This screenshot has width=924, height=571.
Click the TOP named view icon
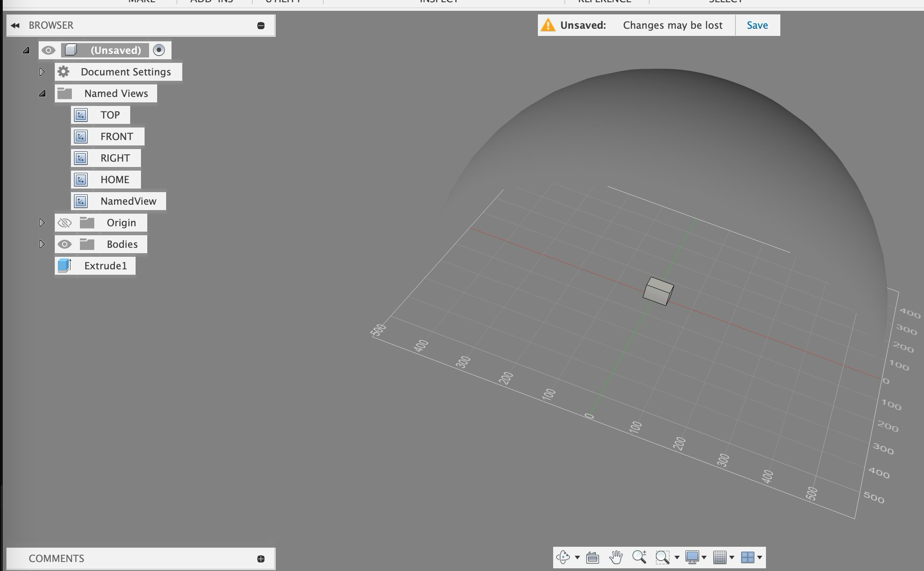pos(81,115)
